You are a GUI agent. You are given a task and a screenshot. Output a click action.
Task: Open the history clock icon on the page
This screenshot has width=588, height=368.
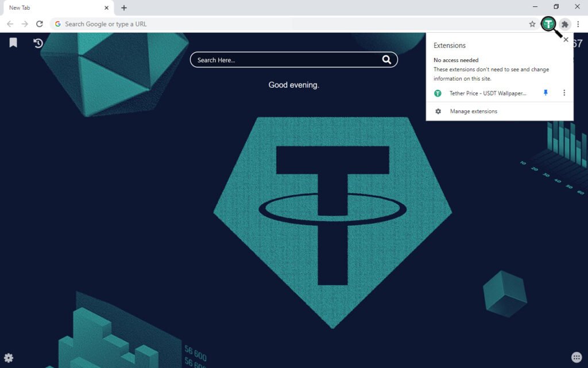(x=38, y=43)
